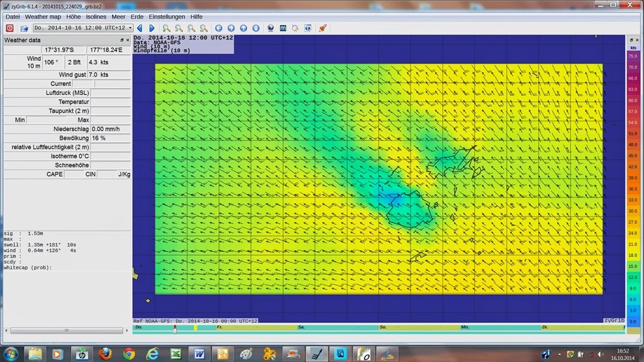Click the 75.0 kts color scale entry
The width and height of the screenshot is (644, 362).
click(633, 56)
